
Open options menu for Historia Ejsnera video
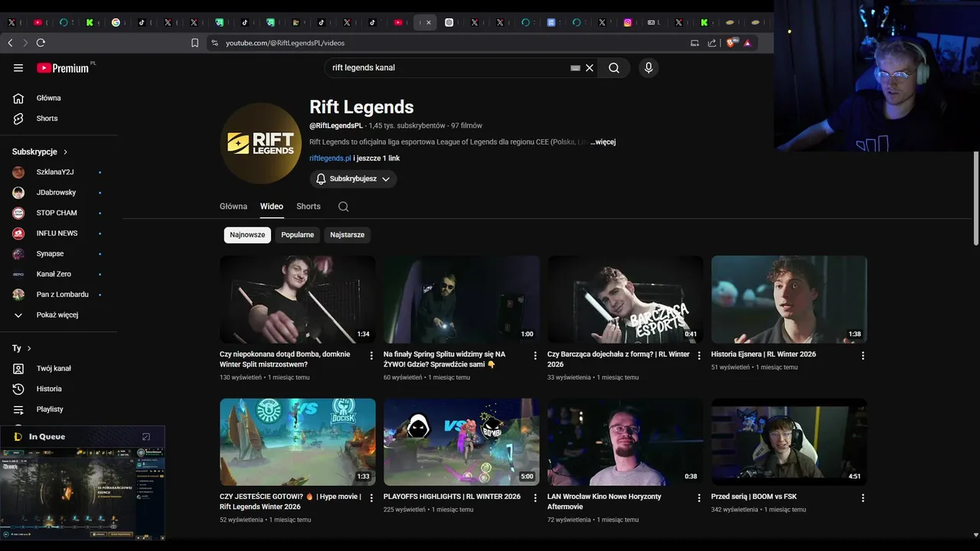[863, 356]
